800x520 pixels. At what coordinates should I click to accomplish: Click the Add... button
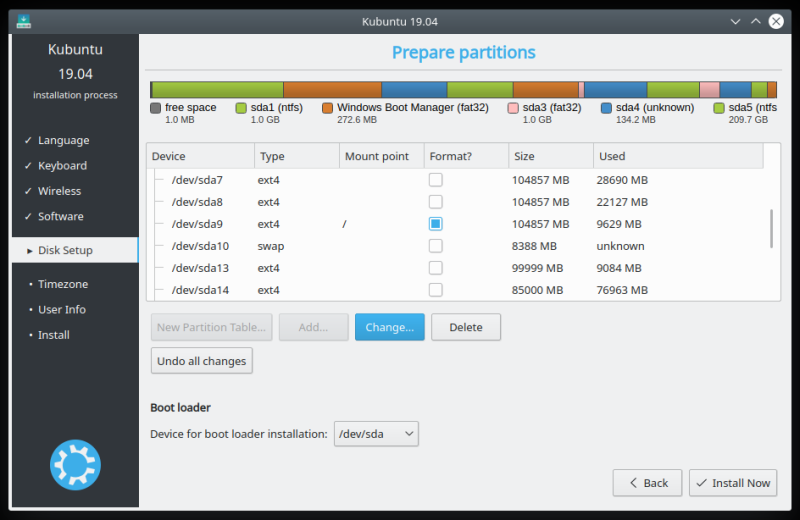pos(313,327)
